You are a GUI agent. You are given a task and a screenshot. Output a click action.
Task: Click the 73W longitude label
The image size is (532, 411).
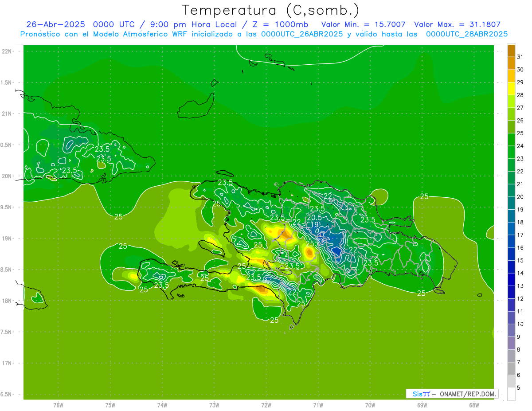click(x=214, y=405)
